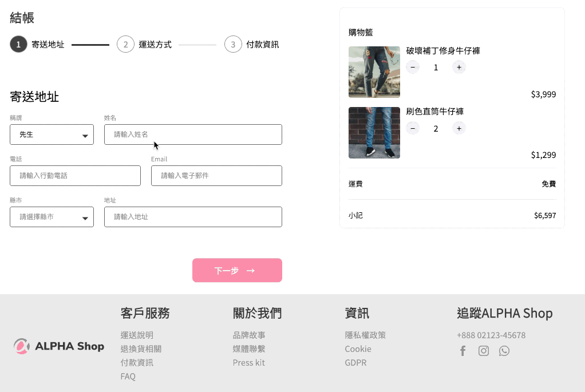This screenshot has height=392, width=585.
Task: Click the 姓名 name input field
Action: (x=193, y=134)
